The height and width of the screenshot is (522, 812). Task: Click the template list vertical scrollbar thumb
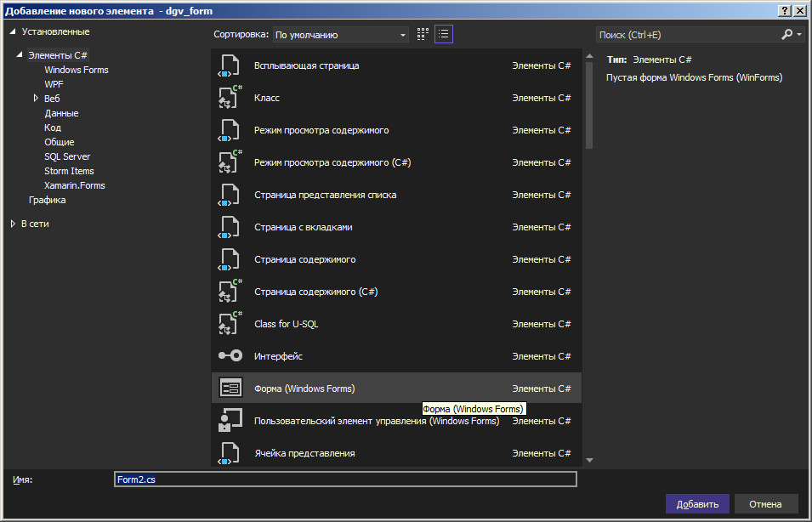pyautogui.click(x=588, y=105)
